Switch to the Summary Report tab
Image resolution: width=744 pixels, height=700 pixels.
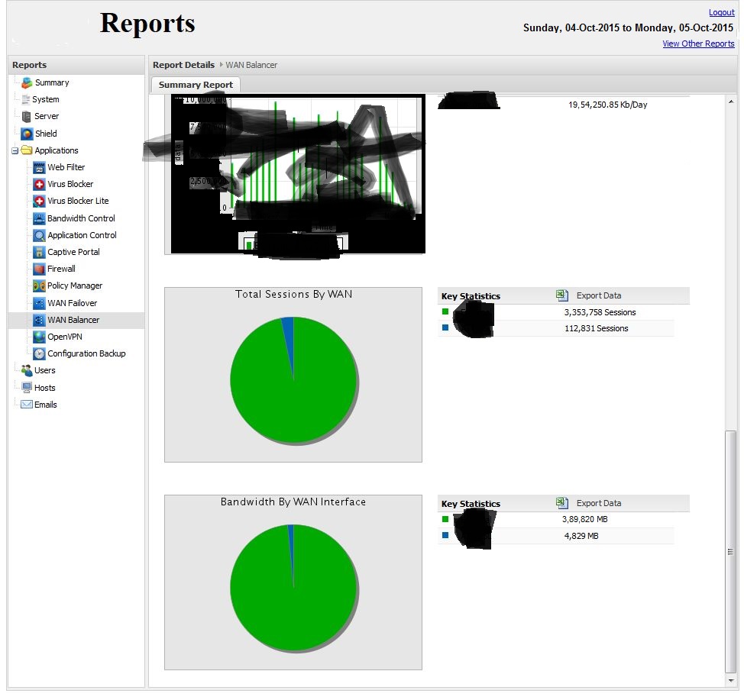pos(196,85)
